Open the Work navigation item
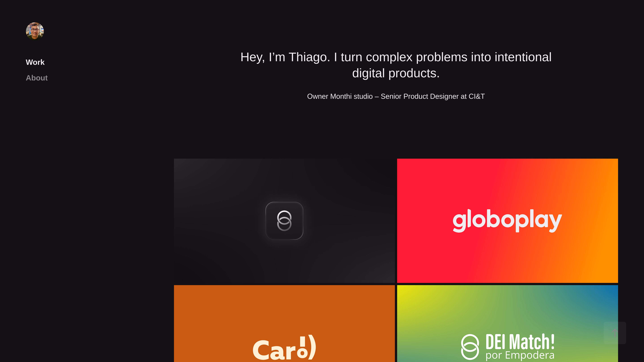 click(35, 62)
